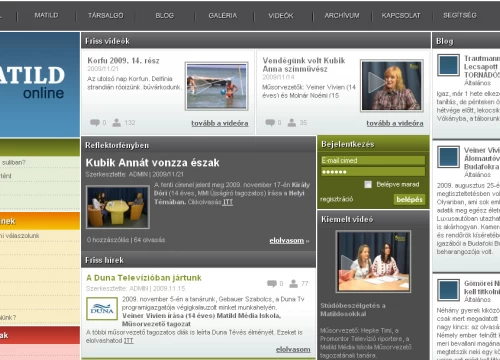Viewport: 500px width, 360px height.
Task: Open the Korfu beach video thumbnail
Action: click(x=217, y=86)
